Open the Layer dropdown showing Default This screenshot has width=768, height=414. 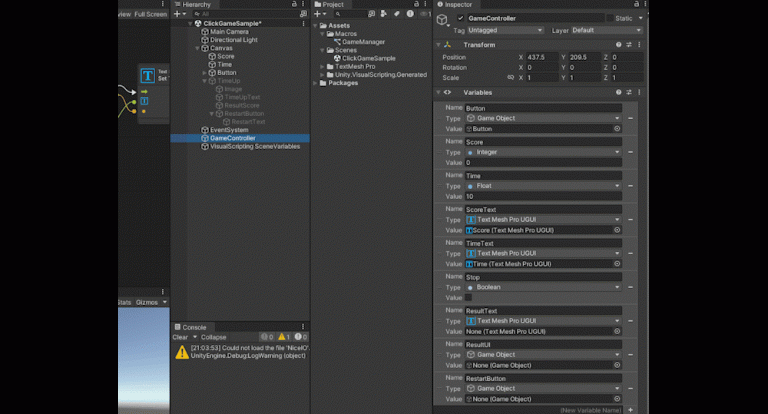[x=606, y=30]
